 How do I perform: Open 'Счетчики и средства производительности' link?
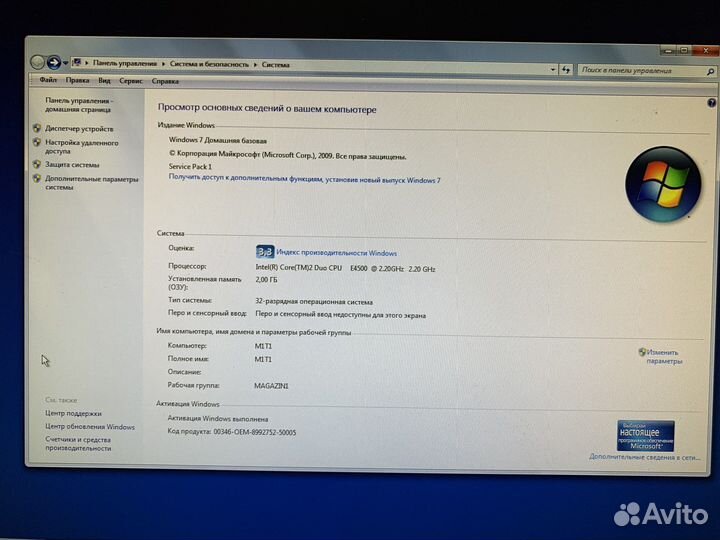(x=78, y=444)
